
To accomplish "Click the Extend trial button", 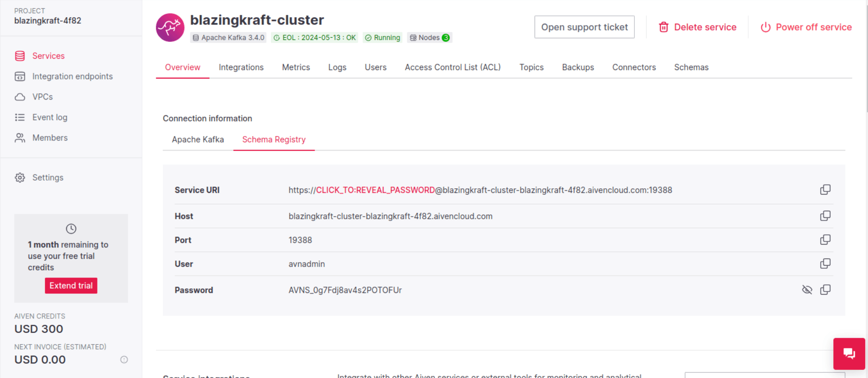I will 71,286.
